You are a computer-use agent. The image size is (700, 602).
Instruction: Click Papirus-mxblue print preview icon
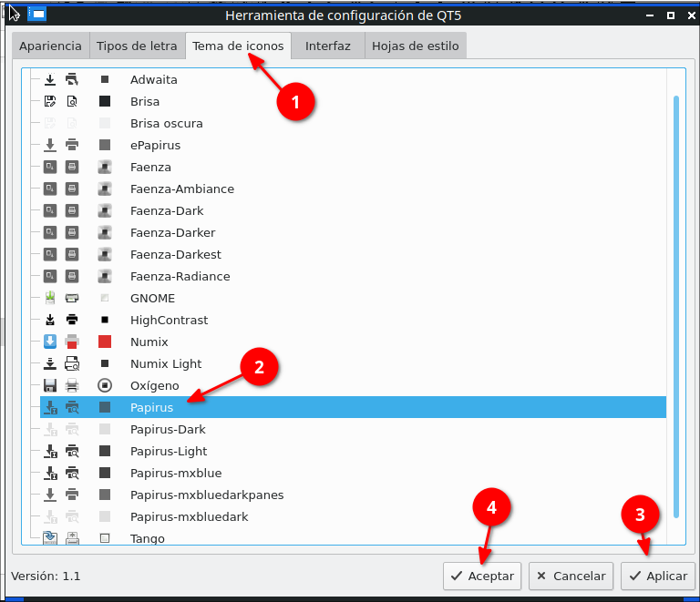72,473
